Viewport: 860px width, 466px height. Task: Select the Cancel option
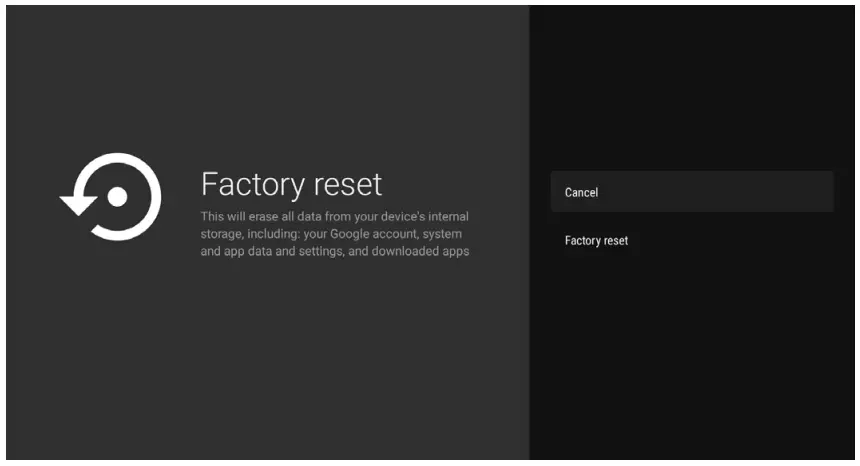tap(581, 192)
